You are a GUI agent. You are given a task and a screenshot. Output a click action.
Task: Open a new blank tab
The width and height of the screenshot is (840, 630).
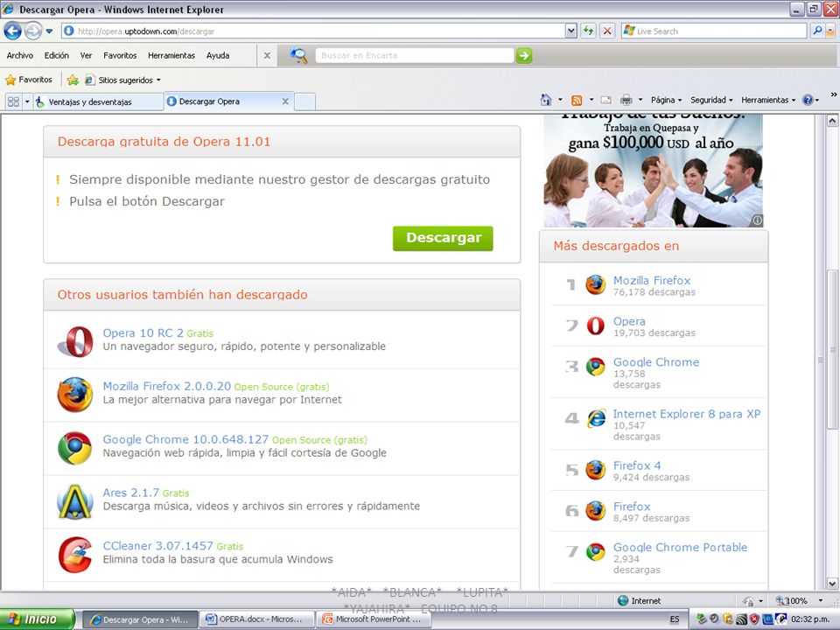point(304,101)
